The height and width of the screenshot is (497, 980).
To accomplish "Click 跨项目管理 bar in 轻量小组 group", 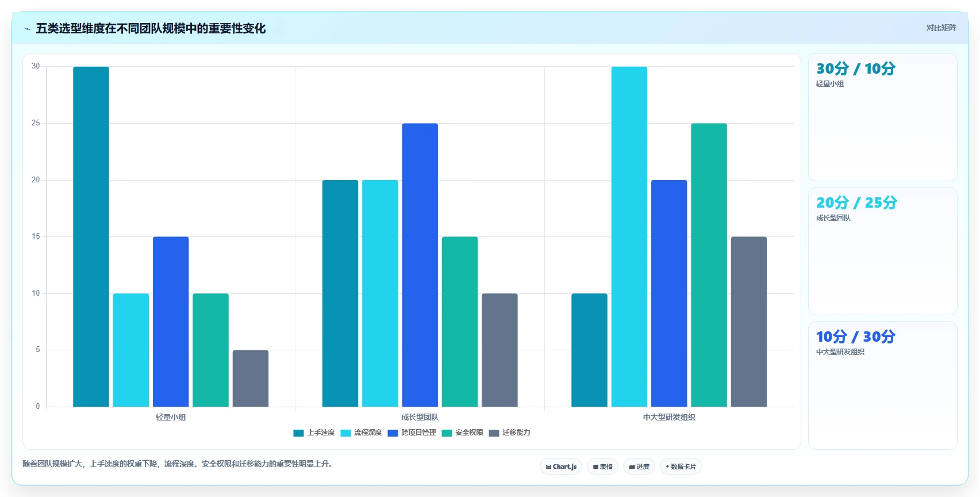I will 171,322.
